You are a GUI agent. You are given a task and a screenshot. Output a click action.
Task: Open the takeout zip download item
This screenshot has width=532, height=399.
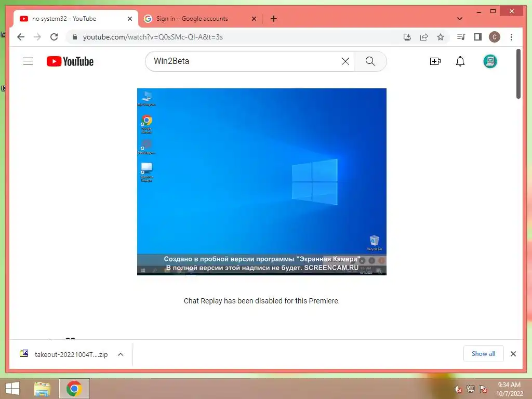click(64, 354)
